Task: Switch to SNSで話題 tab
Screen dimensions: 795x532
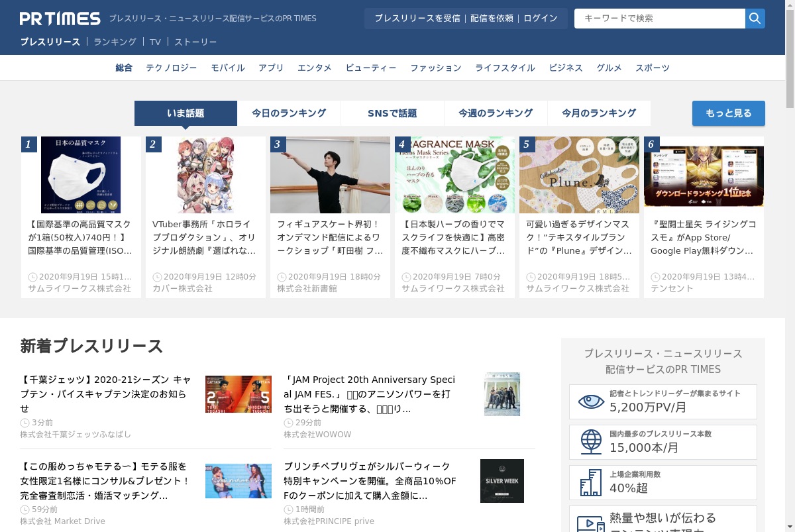Action: [392, 113]
